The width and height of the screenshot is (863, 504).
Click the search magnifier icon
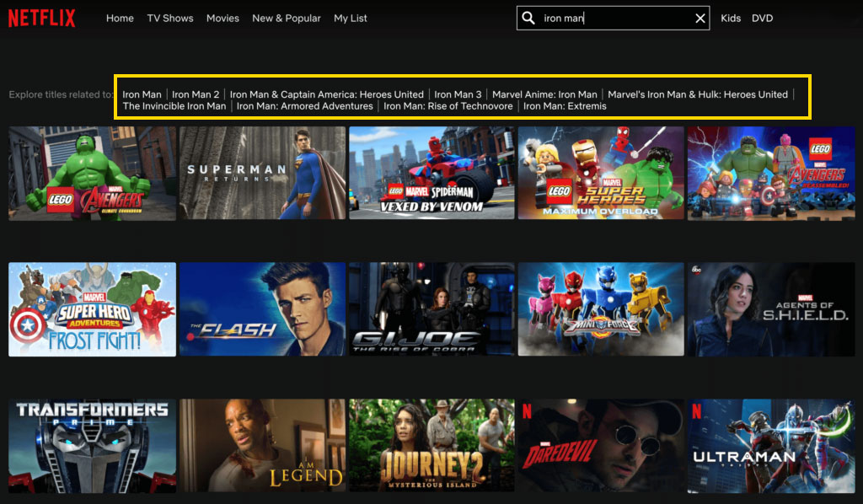(528, 19)
